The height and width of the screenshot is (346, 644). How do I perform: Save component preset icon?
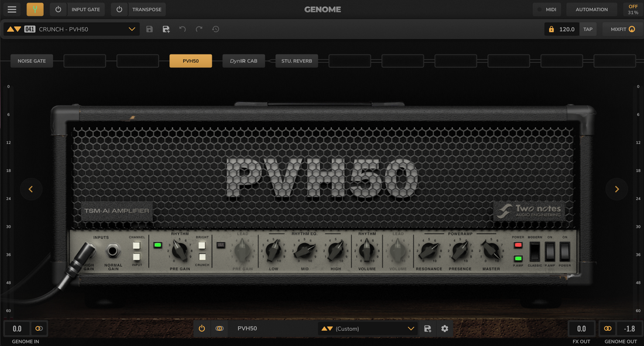(427, 329)
